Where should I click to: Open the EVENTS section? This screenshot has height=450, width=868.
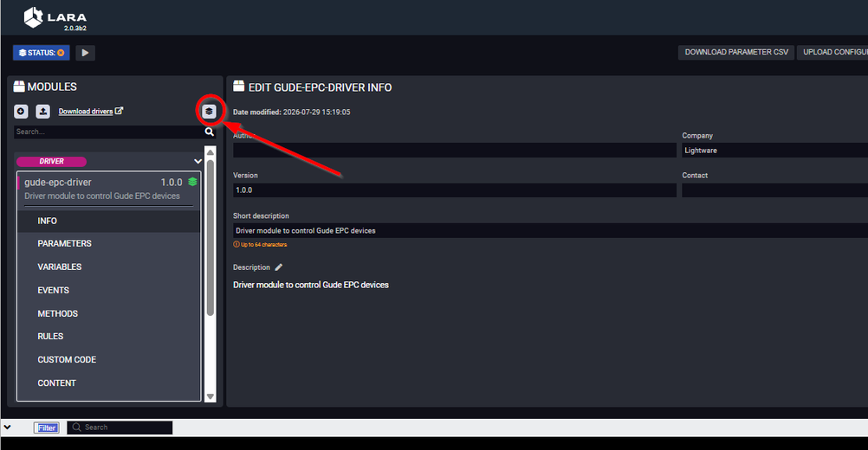[109, 290]
